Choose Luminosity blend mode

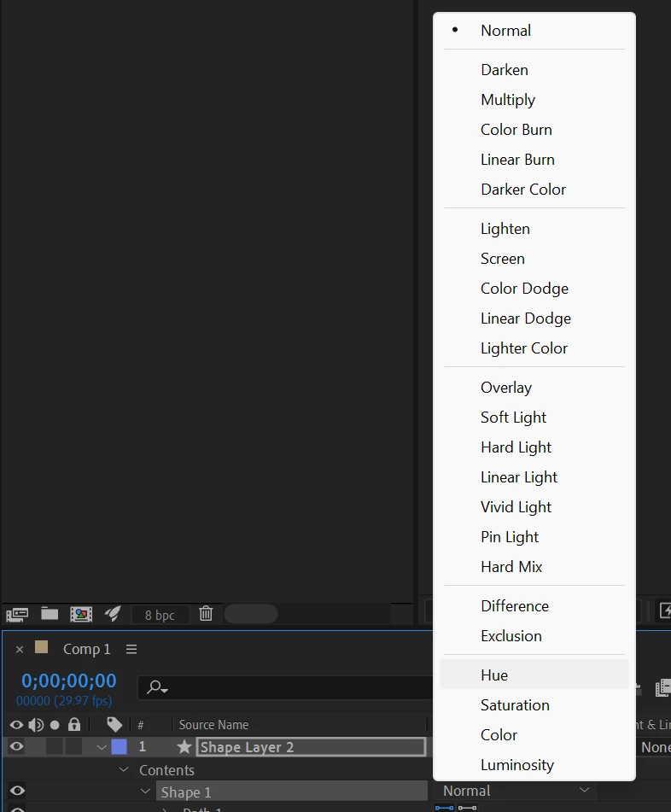534,765
